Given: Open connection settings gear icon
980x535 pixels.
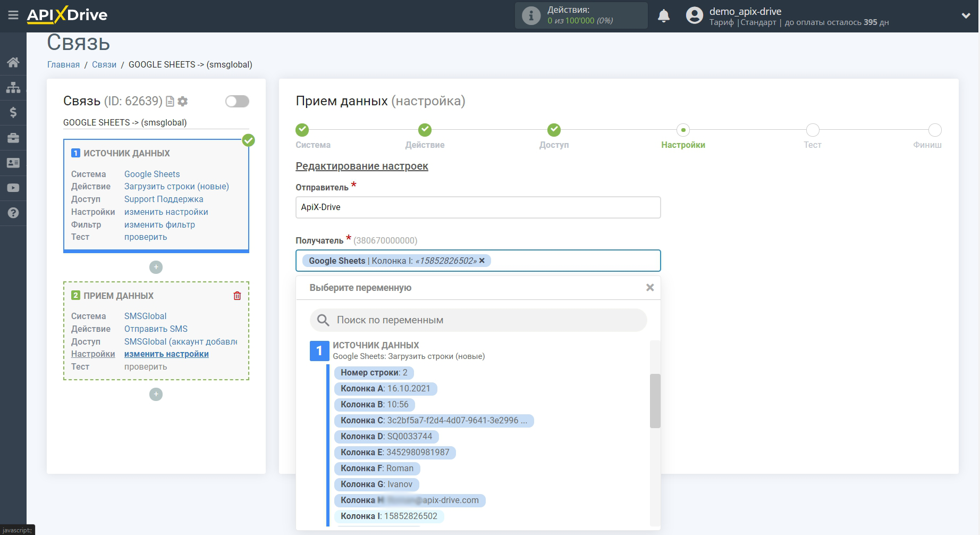Looking at the screenshot, I should (x=183, y=101).
